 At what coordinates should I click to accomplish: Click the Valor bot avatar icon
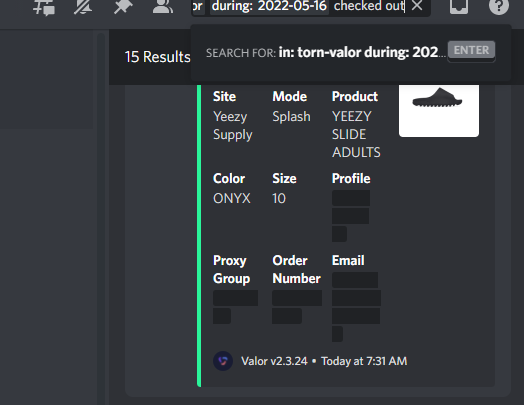pos(223,361)
